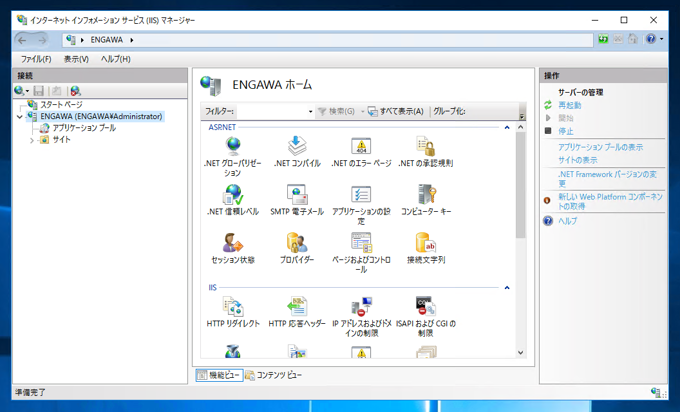Open ISAPI および CGI の制限 feature

425,317
